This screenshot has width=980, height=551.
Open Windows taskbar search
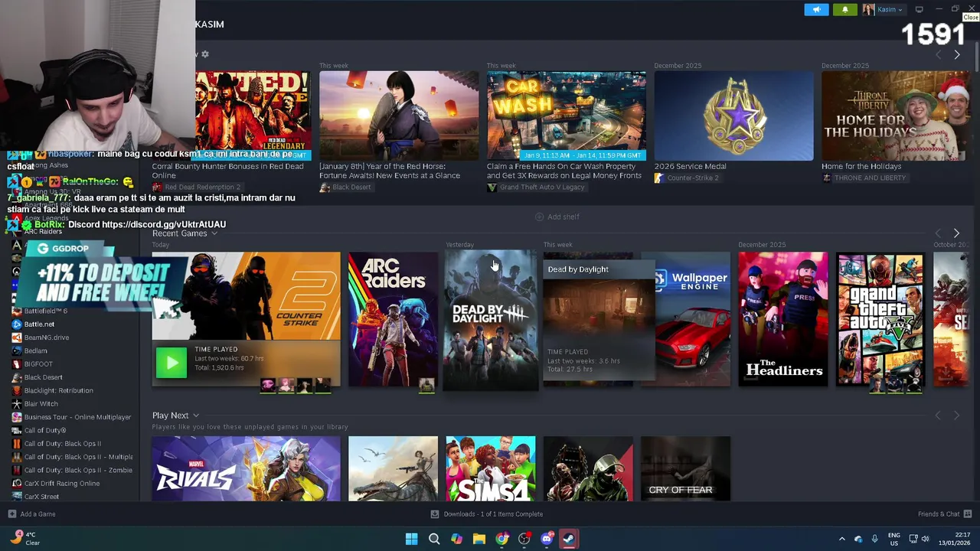[x=434, y=539]
